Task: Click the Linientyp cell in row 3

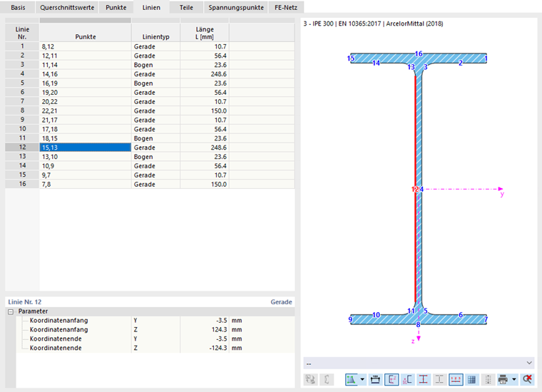Action: pyautogui.click(x=155, y=65)
